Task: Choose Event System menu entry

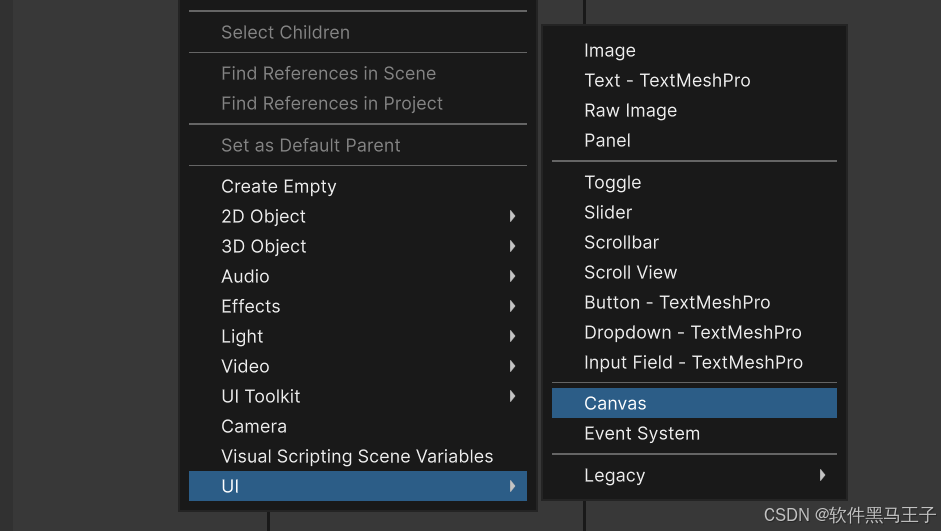Action: coord(641,433)
